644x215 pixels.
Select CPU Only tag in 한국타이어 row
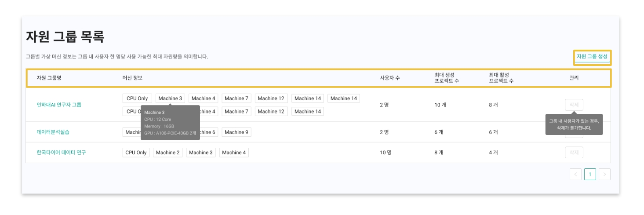[x=136, y=153]
